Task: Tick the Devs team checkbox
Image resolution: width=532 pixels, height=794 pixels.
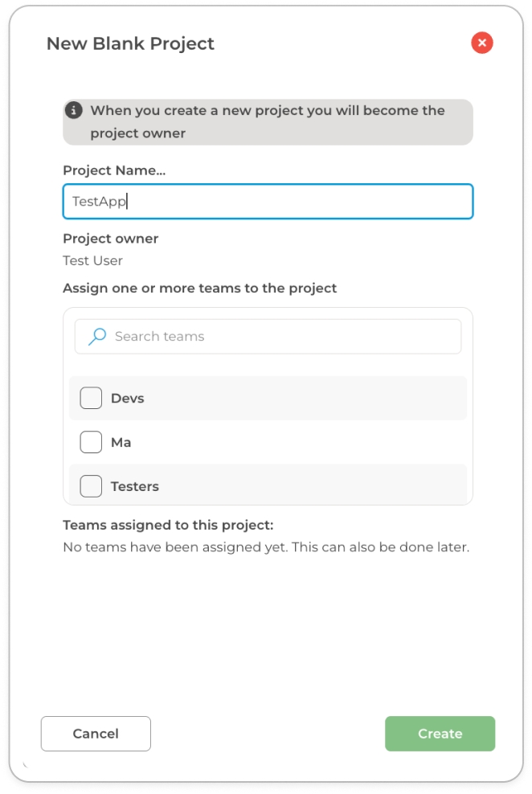Action: (91, 399)
